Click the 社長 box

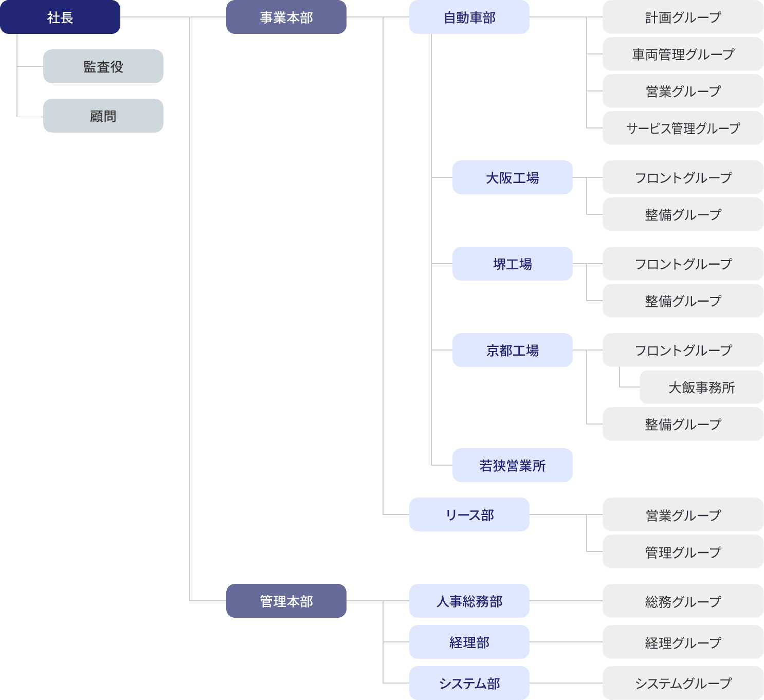(60, 17)
